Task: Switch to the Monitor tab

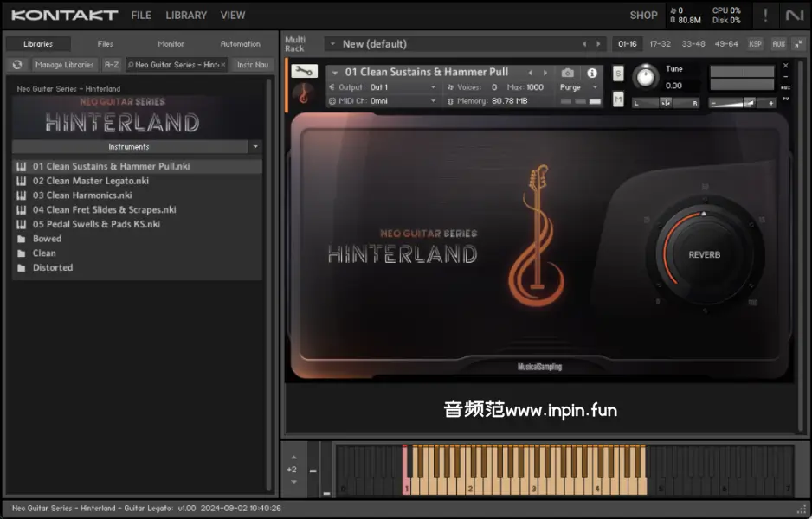Action: coord(171,44)
